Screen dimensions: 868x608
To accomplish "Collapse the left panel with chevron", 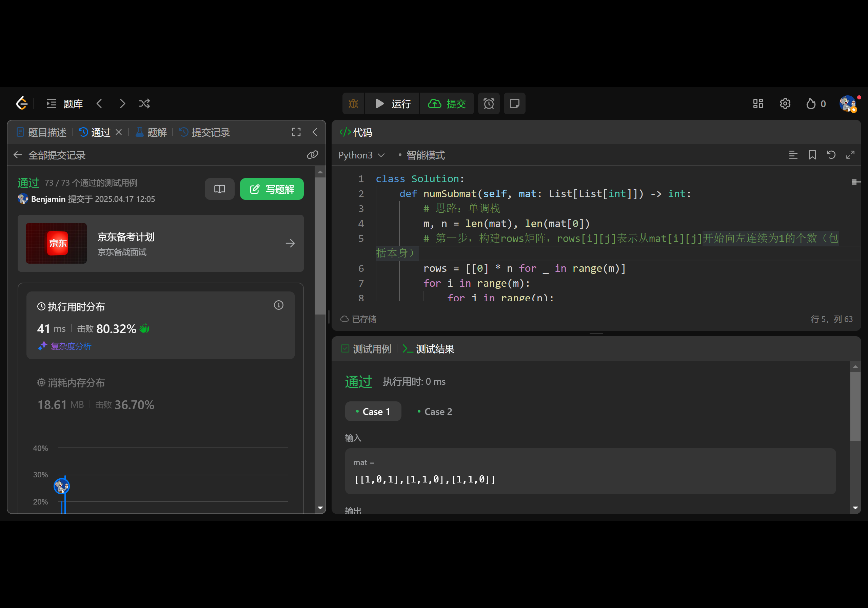I will pos(315,132).
